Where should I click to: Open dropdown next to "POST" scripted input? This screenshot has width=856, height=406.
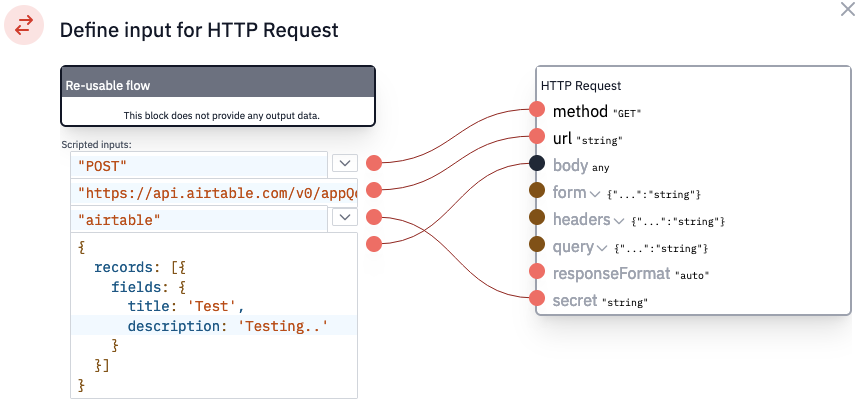(x=344, y=163)
